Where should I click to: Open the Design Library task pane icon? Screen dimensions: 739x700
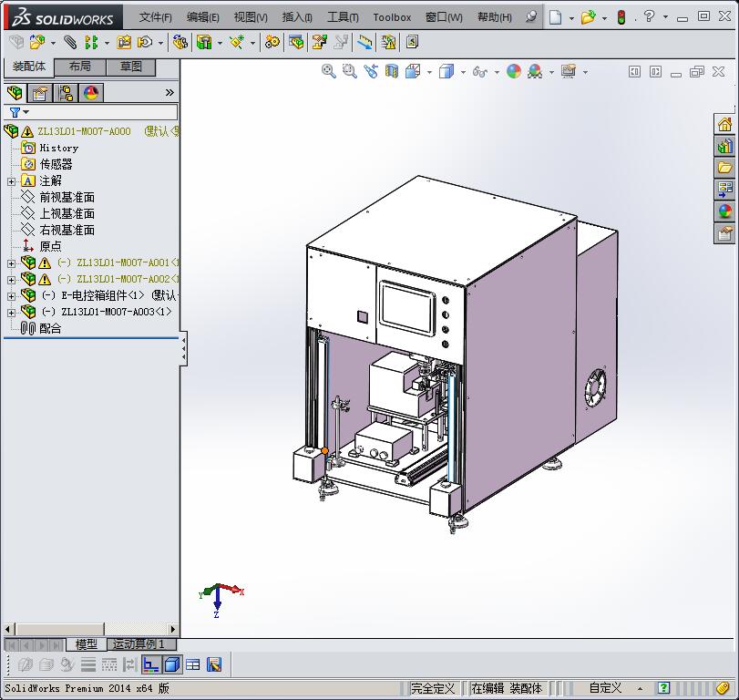[x=724, y=146]
